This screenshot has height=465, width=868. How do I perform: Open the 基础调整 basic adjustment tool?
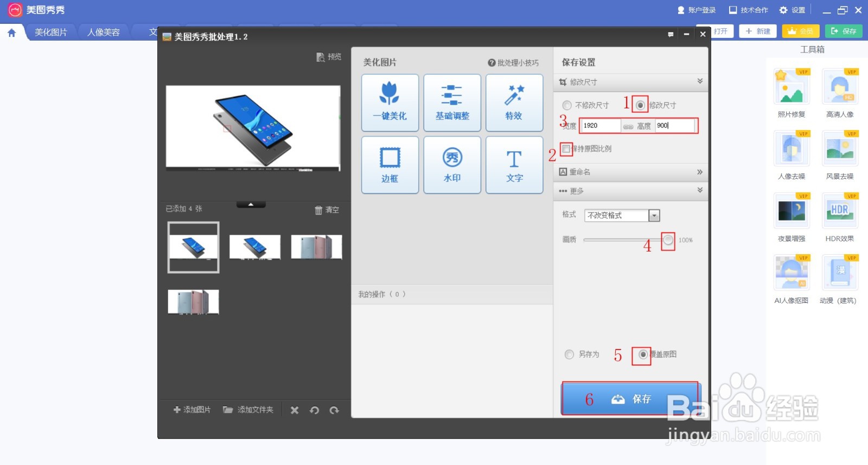coord(452,103)
